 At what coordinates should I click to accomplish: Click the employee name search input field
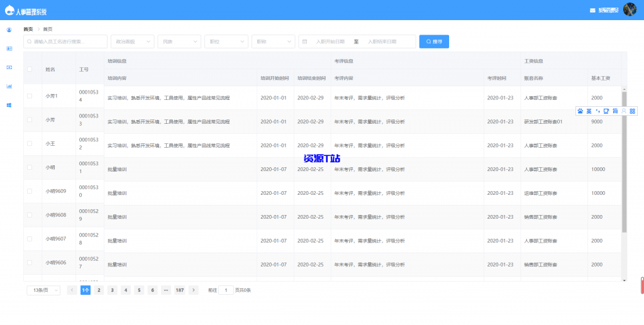click(65, 41)
